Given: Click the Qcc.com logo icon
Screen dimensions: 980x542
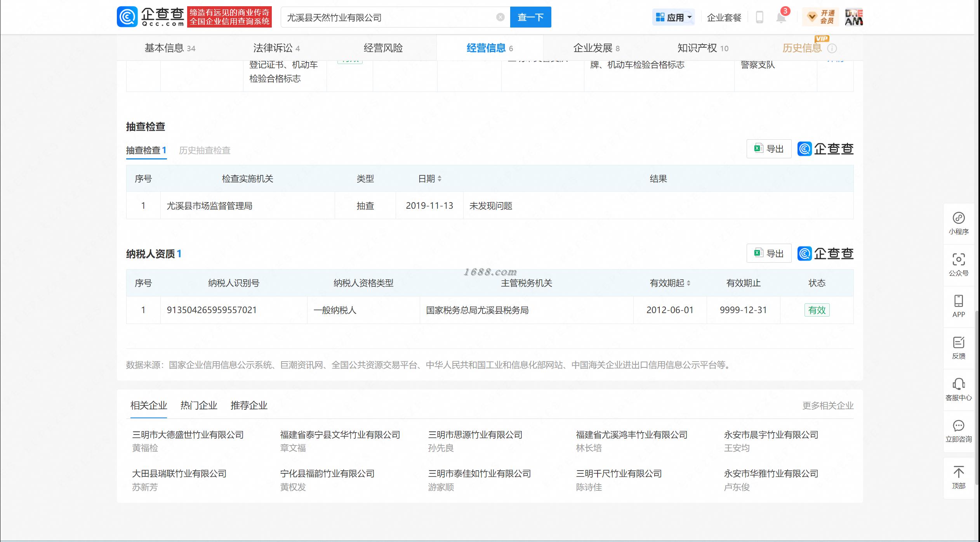Looking at the screenshot, I should point(127,17).
